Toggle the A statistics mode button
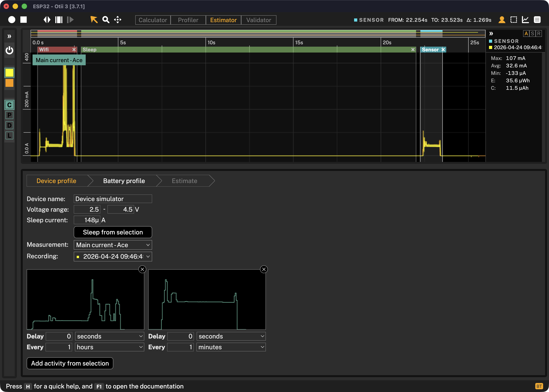 pos(526,34)
